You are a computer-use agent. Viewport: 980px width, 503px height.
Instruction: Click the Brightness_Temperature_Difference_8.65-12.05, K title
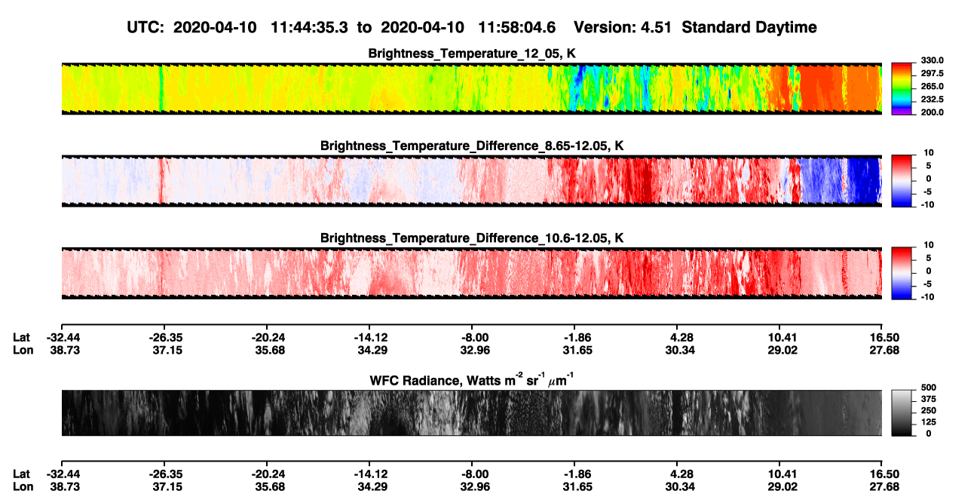(471, 146)
